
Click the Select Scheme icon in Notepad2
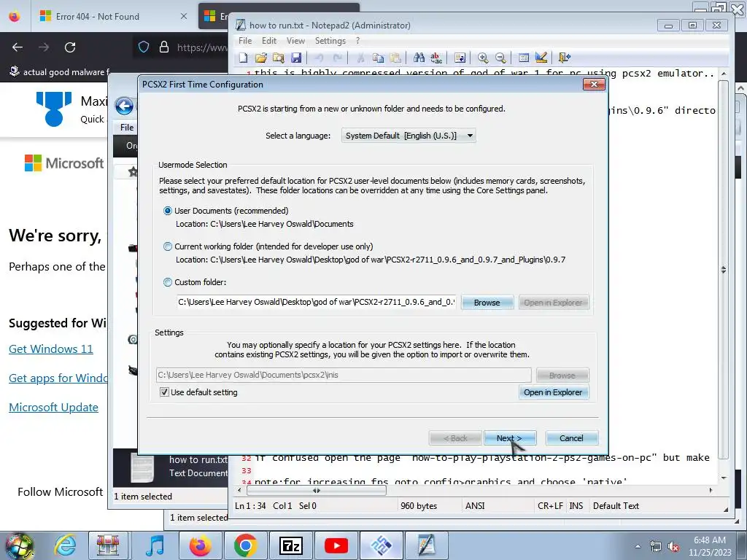[x=524, y=58]
